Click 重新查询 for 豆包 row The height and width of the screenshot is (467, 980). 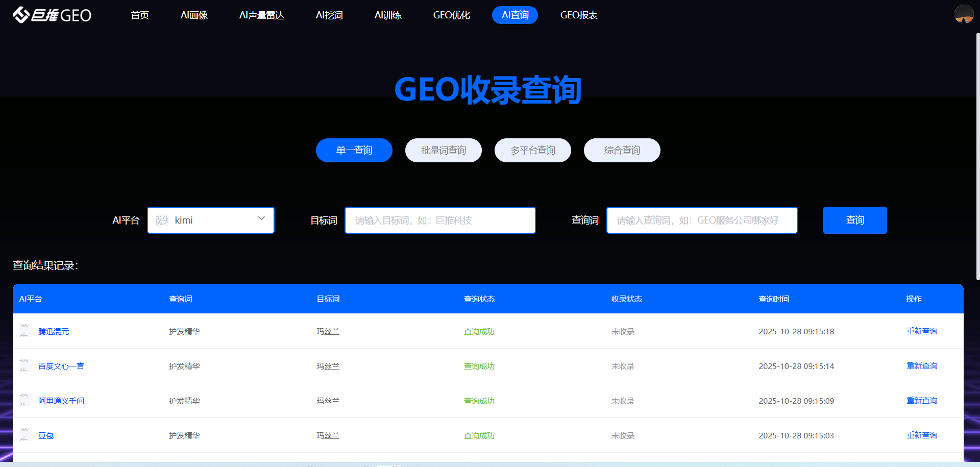coord(921,435)
